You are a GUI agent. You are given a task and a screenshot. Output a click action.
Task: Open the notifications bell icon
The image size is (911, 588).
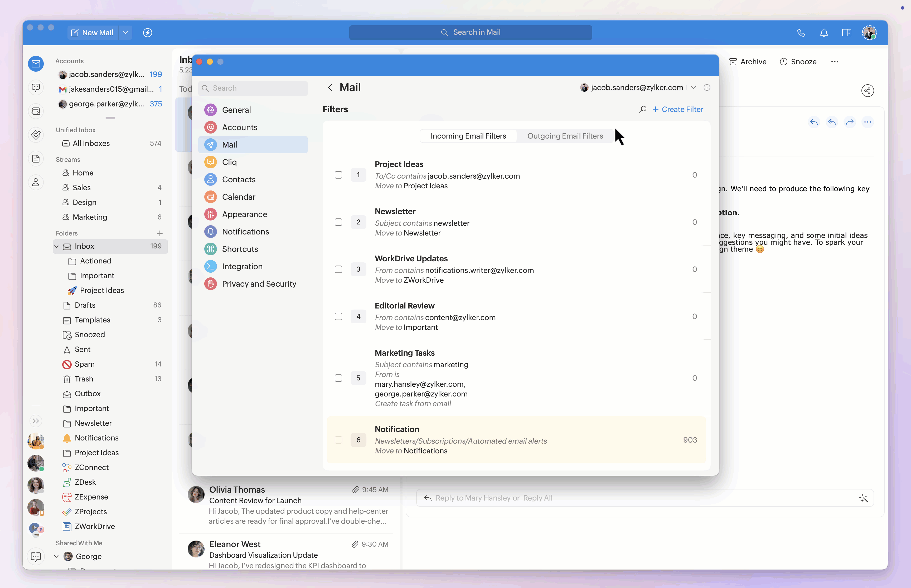(824, 33)
